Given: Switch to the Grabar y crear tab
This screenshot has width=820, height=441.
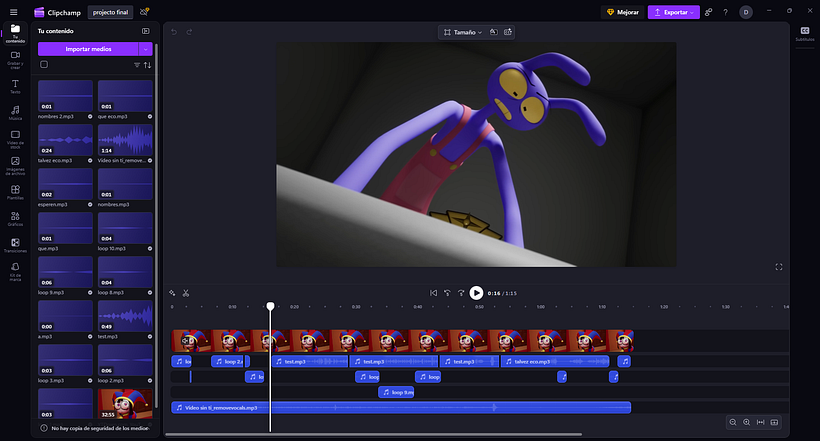Looking at the screenshot, I should (x=15, y=58).
